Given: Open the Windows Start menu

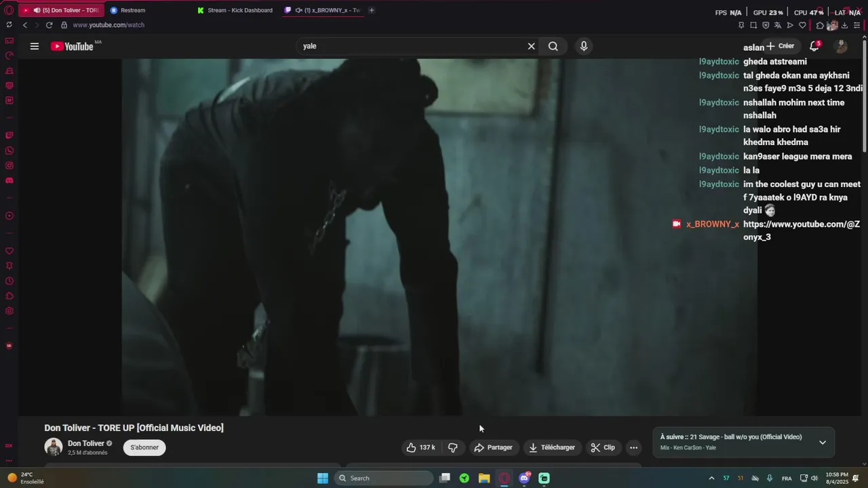Looking at the screenshot, I should point(323,478).
